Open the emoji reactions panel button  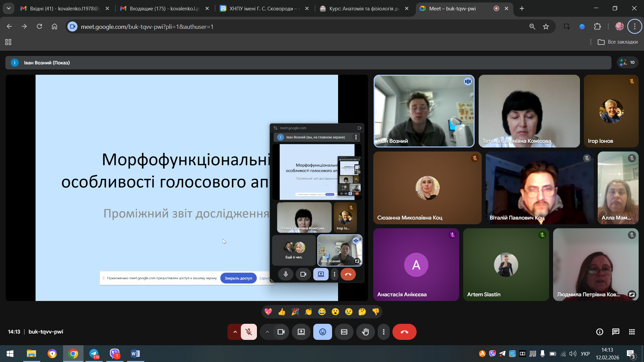(322, 332)
